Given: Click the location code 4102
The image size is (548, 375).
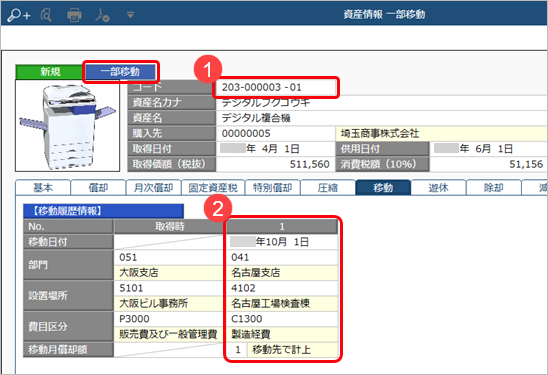Looking at the screenshot, I should coord(282,288).
